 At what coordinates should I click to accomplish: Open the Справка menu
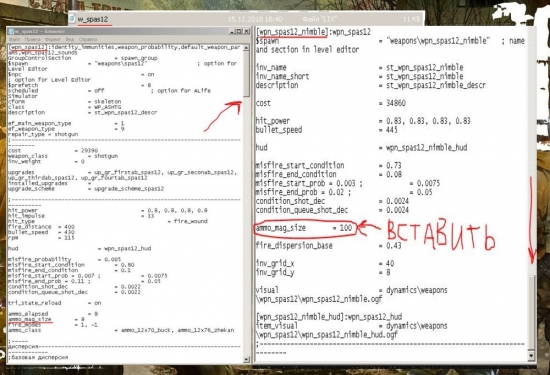point(88,39)
